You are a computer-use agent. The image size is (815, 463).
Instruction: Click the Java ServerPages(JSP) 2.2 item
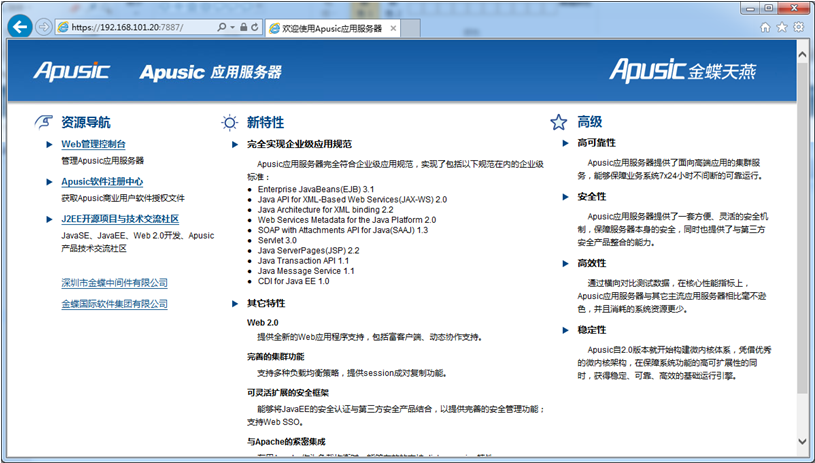pyautogui.click(x=308, y=250)
